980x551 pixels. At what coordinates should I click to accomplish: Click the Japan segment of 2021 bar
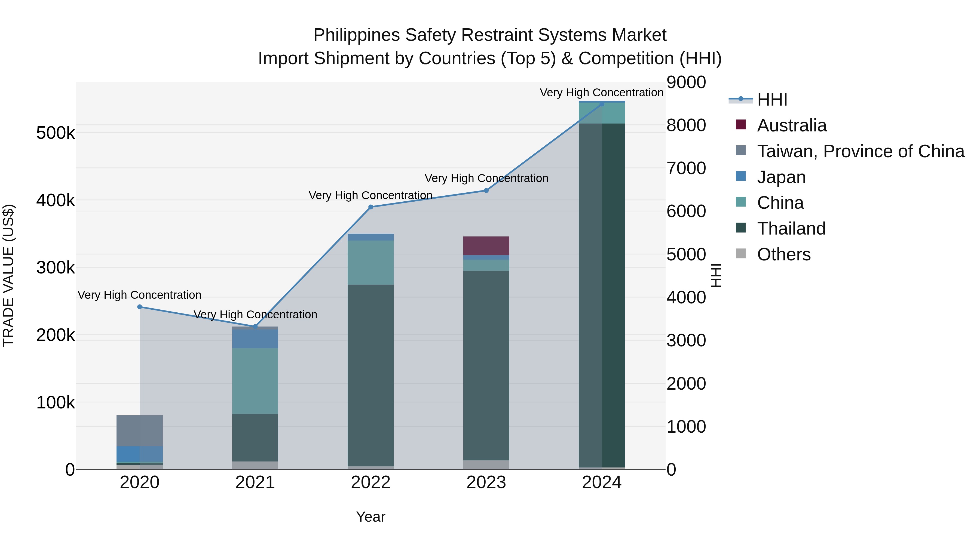click(255, 339)
